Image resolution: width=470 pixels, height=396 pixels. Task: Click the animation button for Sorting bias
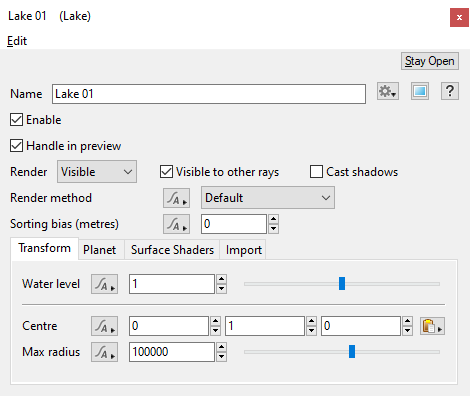click(x=176, y=224)
